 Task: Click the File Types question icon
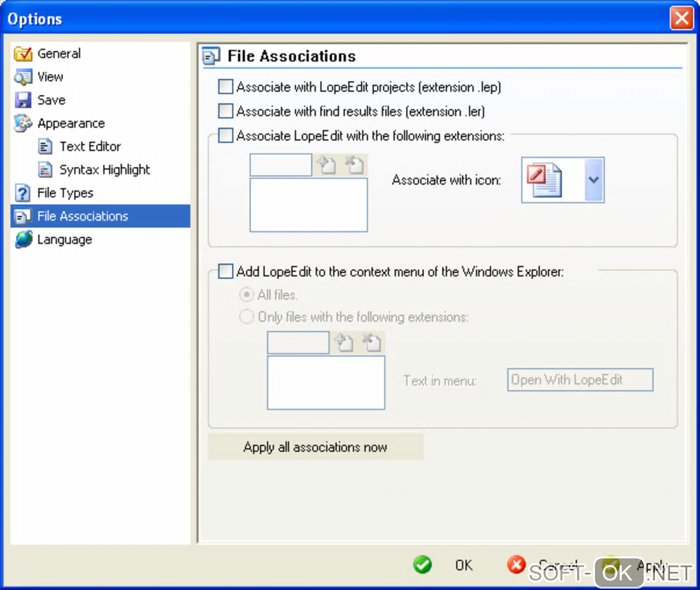(x=23, y=193)
